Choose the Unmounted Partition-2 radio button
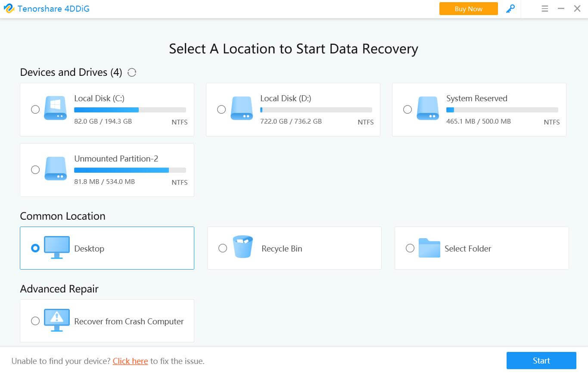Viewport: 588px width, 373px height. 35,170
